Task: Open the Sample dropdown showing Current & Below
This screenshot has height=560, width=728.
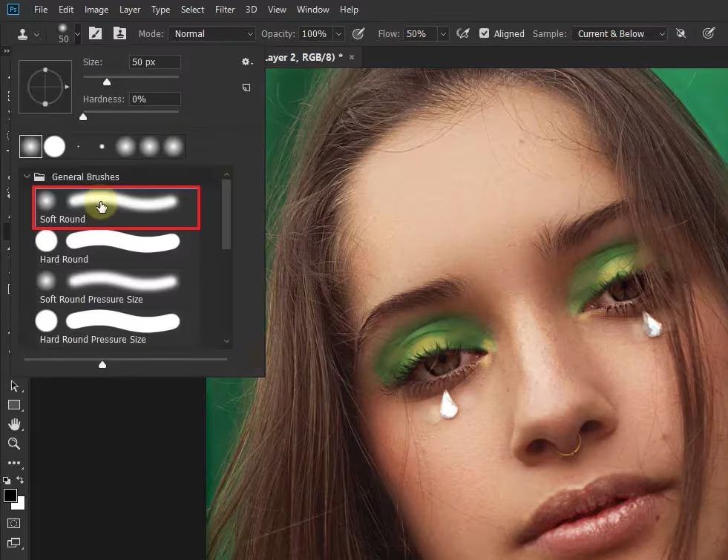Action: tap(619, 33)
